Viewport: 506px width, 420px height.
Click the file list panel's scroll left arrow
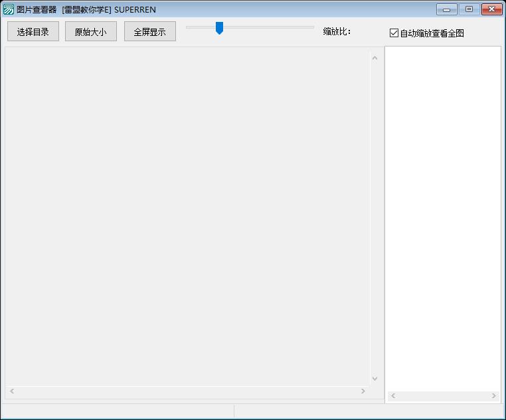coord(393,396)
